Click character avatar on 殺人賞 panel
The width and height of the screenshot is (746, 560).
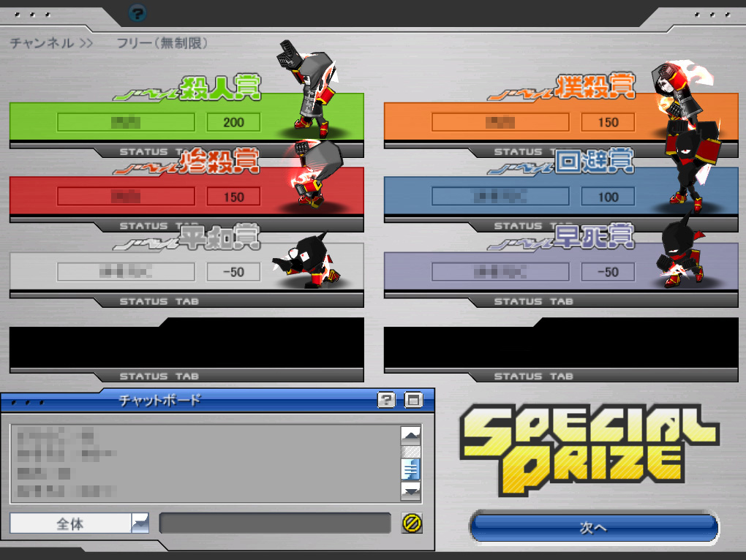[x=309, y=88]
